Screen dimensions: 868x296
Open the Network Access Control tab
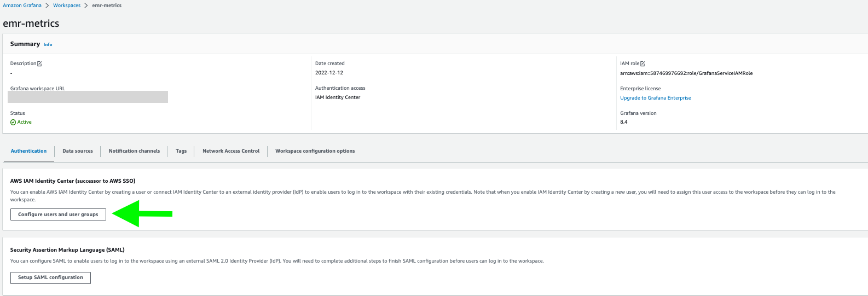click(231, 151)
